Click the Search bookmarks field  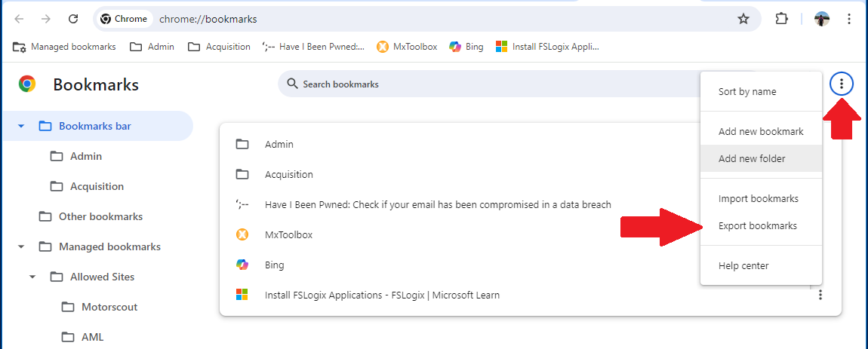pyautogui.click(x=518, y=84)
